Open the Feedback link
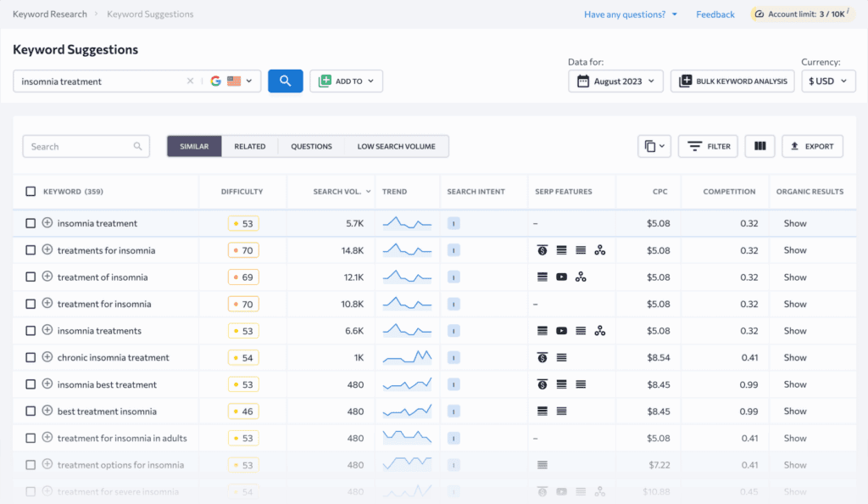Screen dimensions: 868x504 [x=715, y=14]
